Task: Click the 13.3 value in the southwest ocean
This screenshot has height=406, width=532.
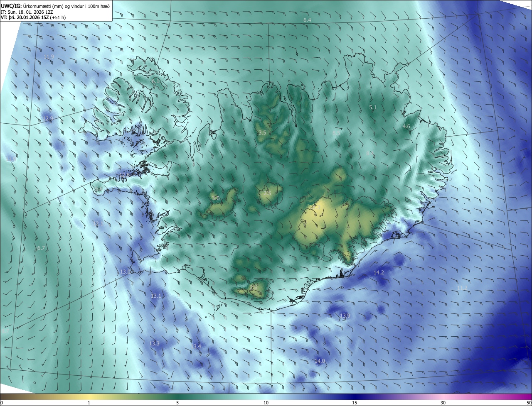Action: [x=154, y=344]
